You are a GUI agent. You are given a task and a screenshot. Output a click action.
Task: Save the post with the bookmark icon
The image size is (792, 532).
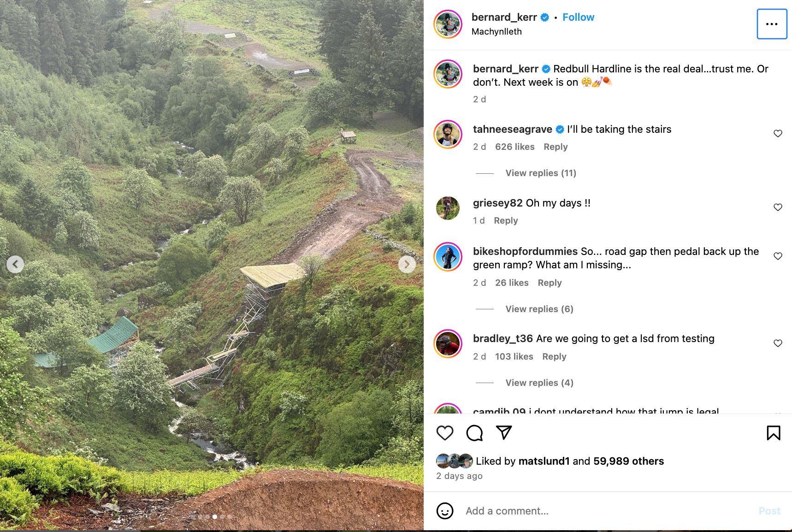tap(773, 433)
